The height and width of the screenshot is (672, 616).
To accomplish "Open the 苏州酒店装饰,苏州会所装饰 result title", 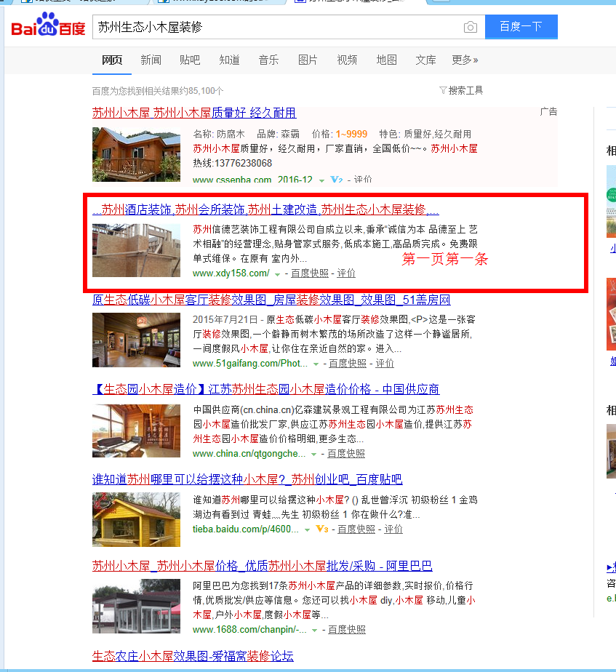I will tap(265, 209).
